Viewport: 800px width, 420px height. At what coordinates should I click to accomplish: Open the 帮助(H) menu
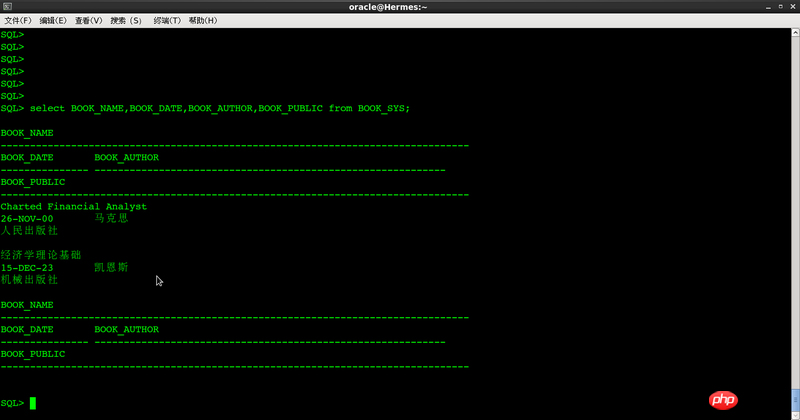pos(203,20)
